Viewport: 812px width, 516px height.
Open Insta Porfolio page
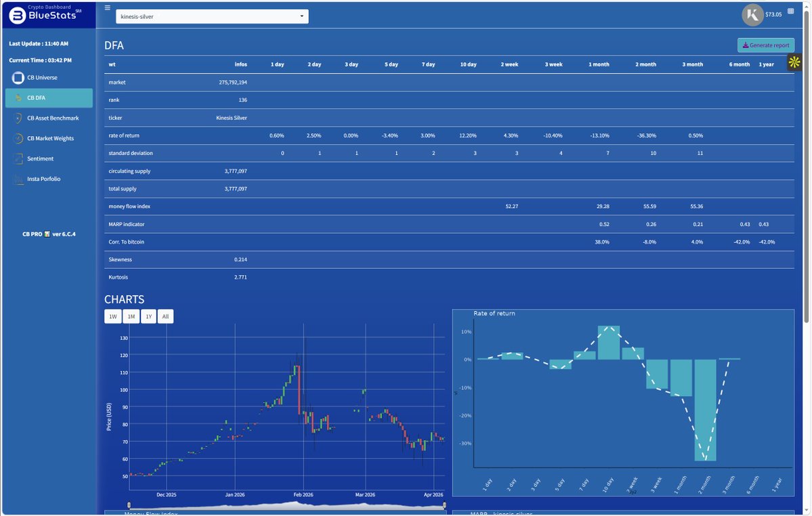[43, 179]
